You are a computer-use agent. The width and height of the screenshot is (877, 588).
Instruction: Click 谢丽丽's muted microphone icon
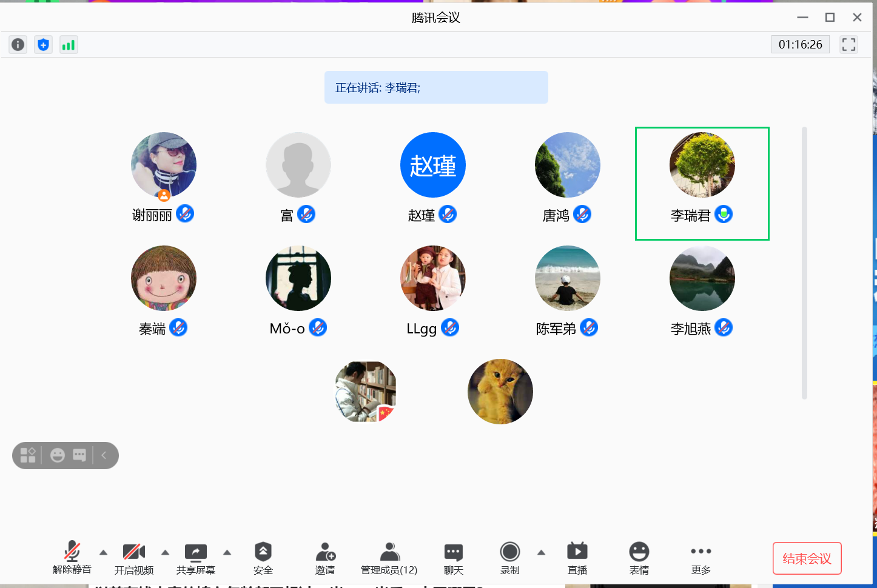click(x=185, y=214)
